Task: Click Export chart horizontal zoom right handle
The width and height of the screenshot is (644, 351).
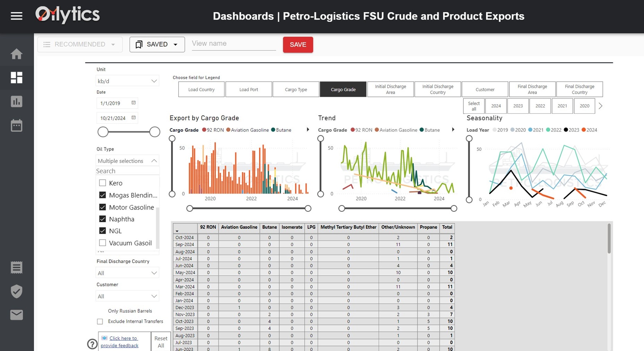Action: [x=308, y=208]
